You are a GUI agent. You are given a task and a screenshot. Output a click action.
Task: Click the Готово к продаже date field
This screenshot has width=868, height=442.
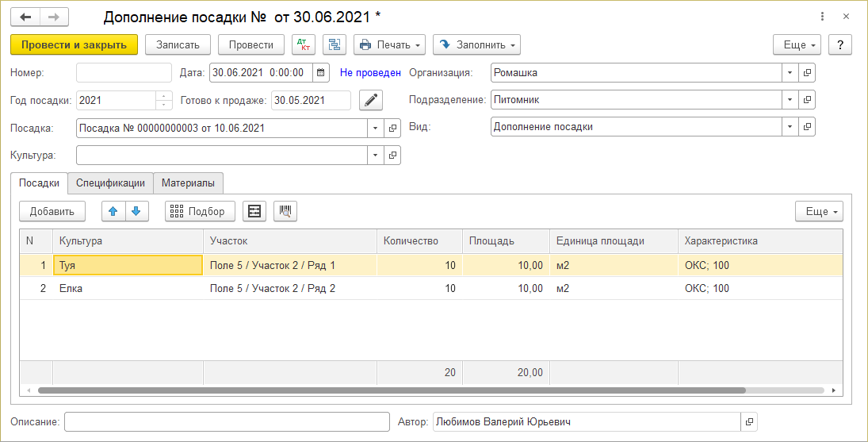pyautogui.click(x=311, y=100)
